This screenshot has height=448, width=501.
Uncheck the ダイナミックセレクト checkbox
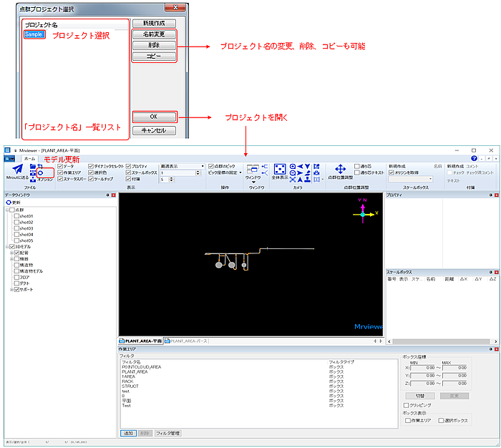tap(91, 166)
